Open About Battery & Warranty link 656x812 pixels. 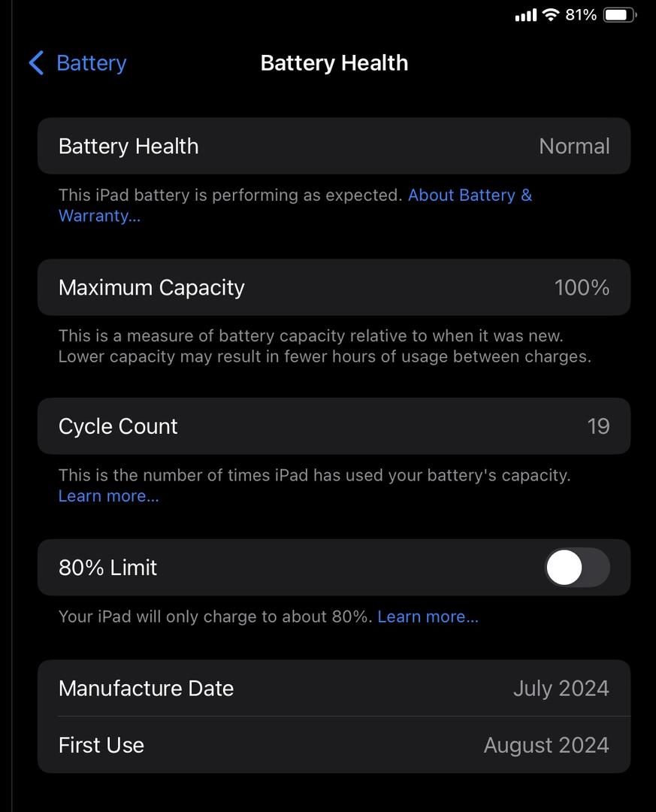click(295, 205)
